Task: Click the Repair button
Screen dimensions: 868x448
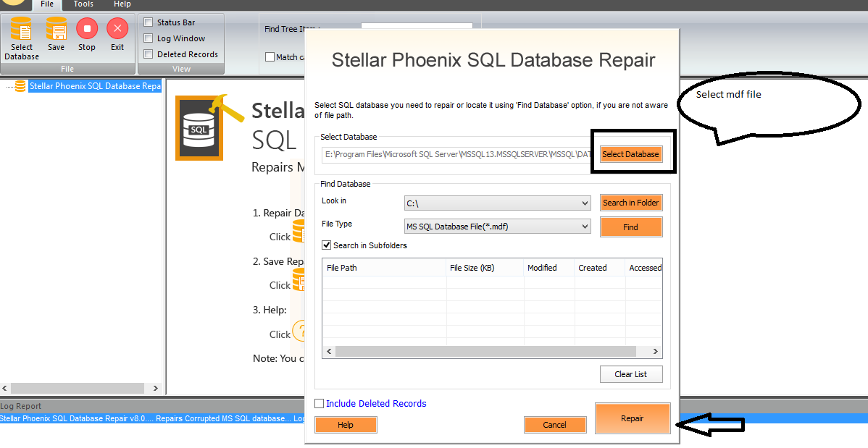Action: [x=633, y=418]
